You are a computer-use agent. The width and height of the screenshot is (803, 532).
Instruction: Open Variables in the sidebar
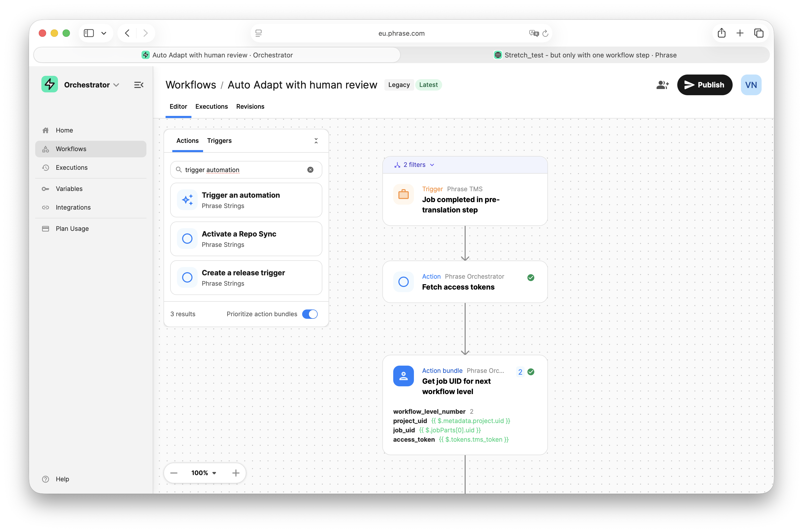(x=91, y=189)
